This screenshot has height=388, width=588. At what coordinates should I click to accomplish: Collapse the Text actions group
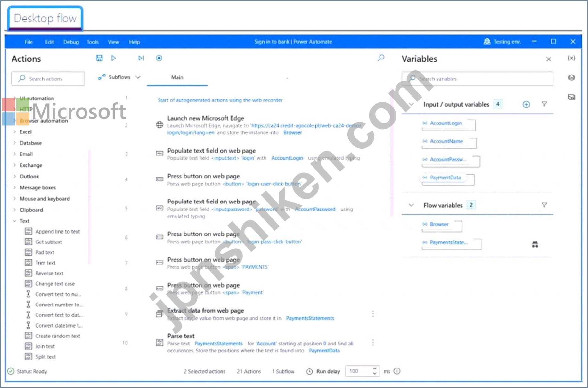click(x=14, y=221)
